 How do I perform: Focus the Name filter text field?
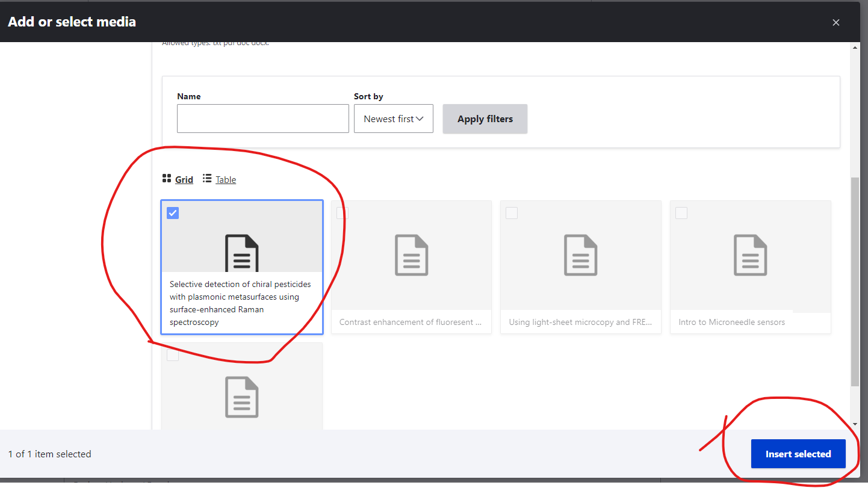coord(262,119)
